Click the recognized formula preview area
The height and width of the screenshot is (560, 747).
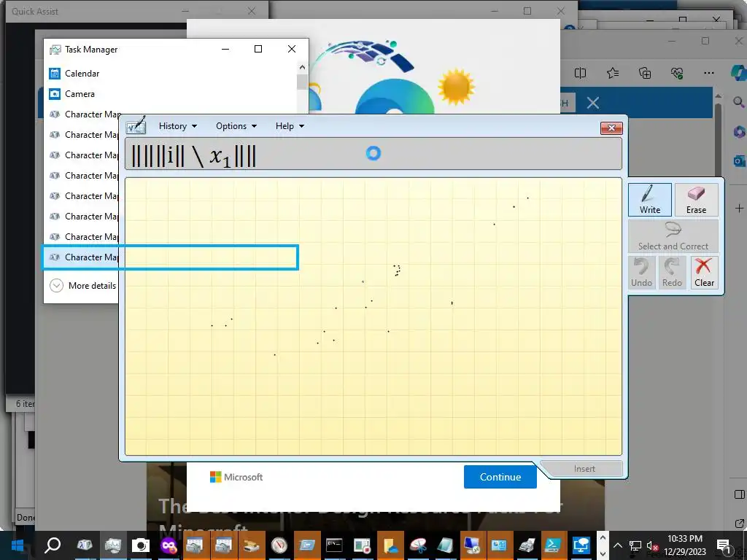[x=373, y=154]
